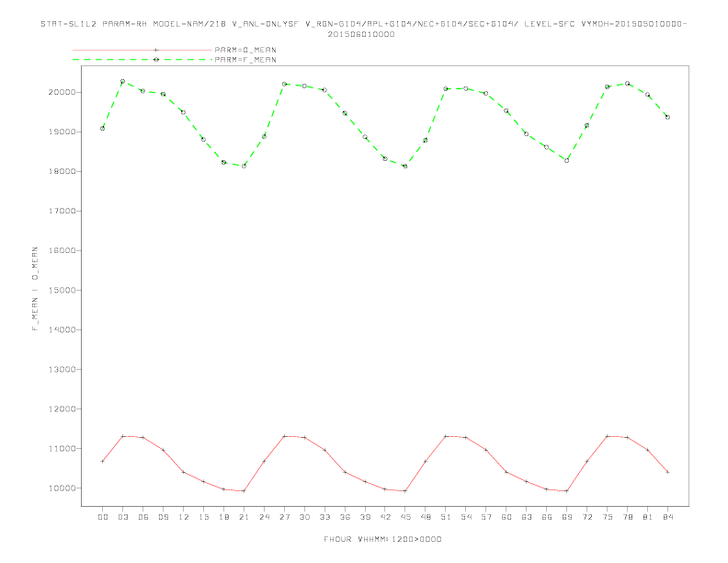Image resolution: width=728 pixels, height=563 pixels.
Task: Click the 60 forecast hour tick label
Action: tap(506, 517)
